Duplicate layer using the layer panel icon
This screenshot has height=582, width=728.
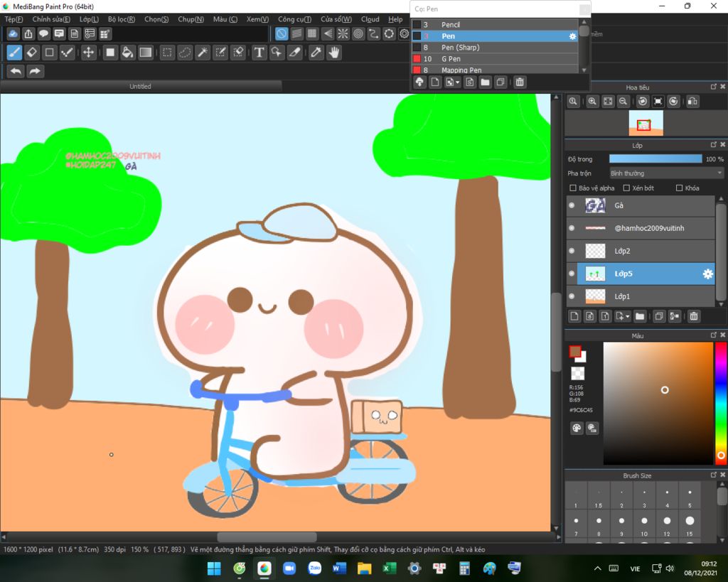(x=659, y=316)
